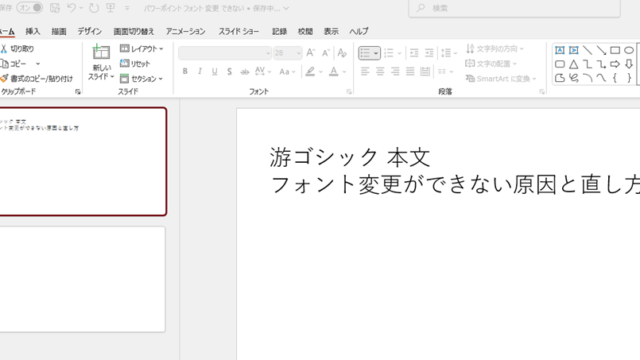Click the search box

point(514,8)
